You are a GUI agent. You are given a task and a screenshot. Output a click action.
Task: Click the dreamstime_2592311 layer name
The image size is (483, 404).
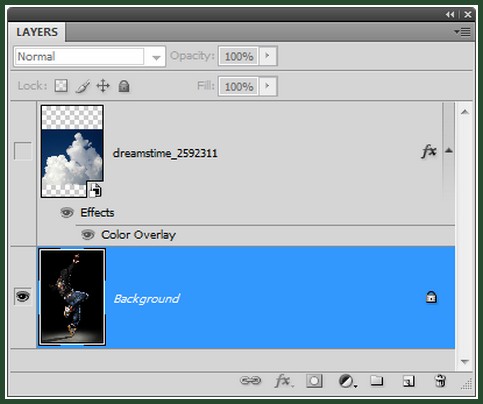tap(165, 153)
